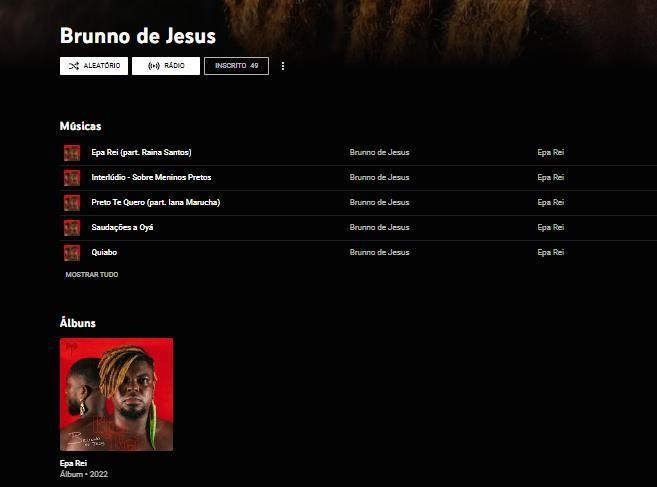Open the Epa Rei album link on Quiabo row
Image resolution: width=657 pixels, height=487 pixels.
coord(551,252)
